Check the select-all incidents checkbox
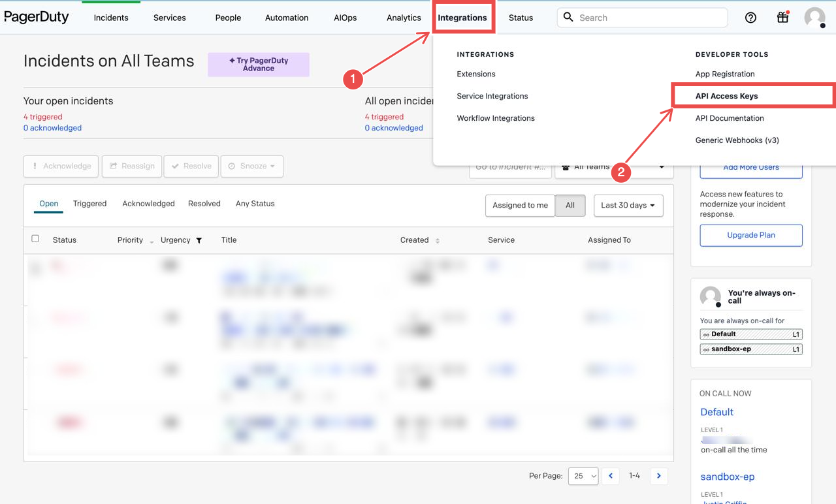 tap(35, 238)
